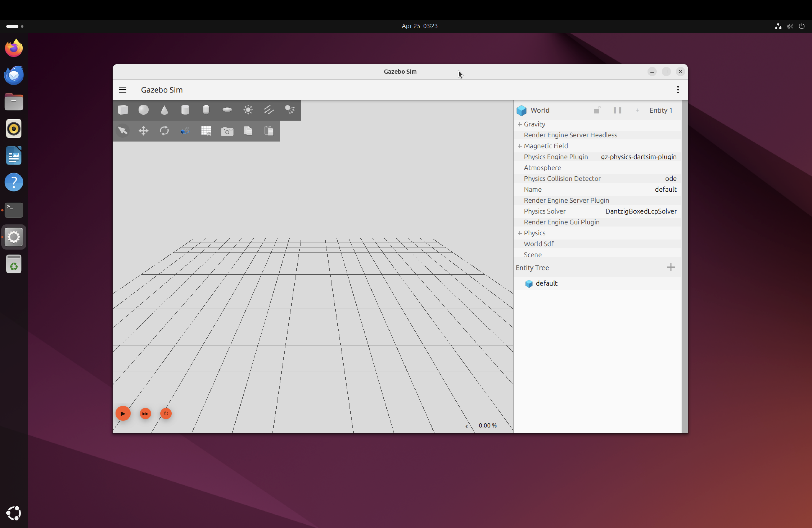Insert a cylinder shape
The width and height of the screenshot is (812, 528).
185,110
